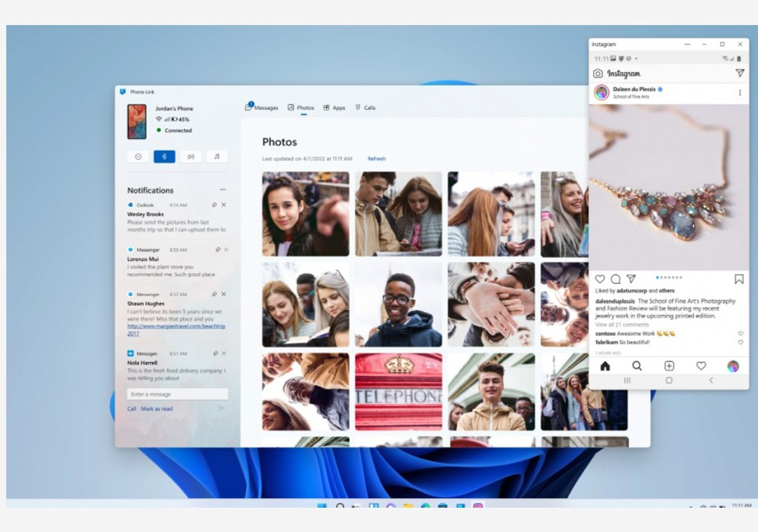This screenshot has height=532, width=758.
Task: Open Instagram search tab
Action: [637, 365]
